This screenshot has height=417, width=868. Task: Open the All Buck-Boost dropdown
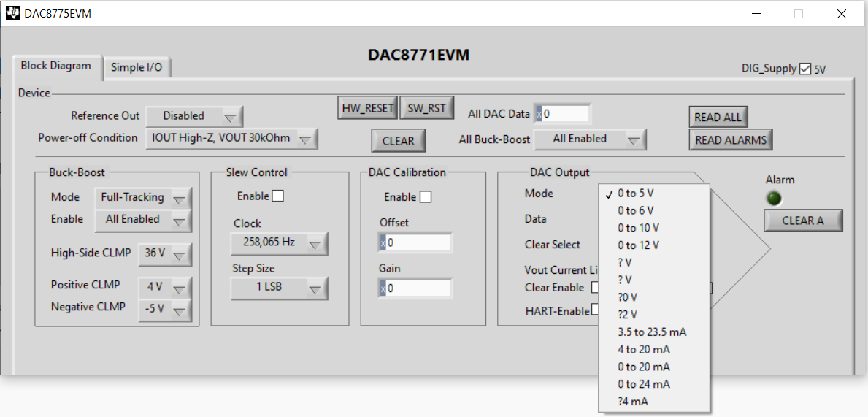(590, 139)
